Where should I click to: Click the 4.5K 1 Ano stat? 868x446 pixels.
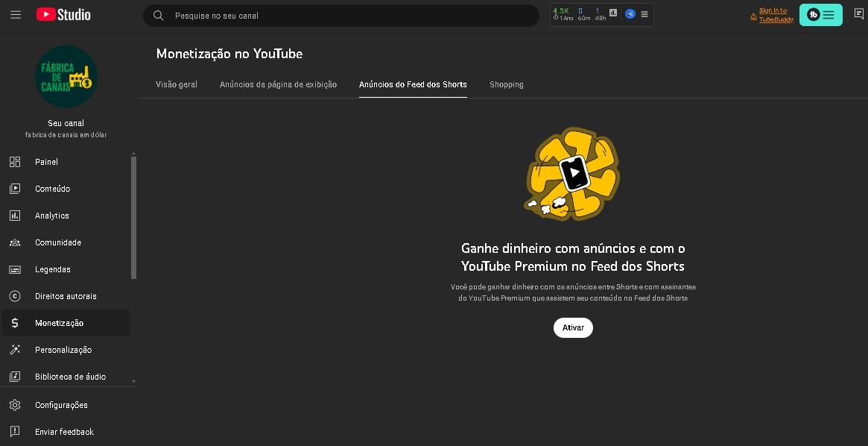point(563,14)
